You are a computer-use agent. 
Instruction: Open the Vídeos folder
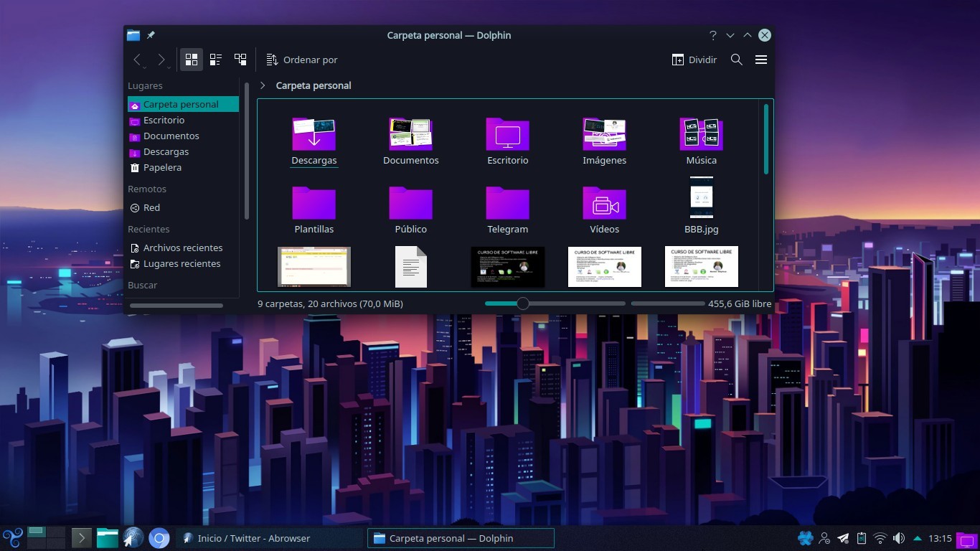pyautogui.click(x=604, y=204)
